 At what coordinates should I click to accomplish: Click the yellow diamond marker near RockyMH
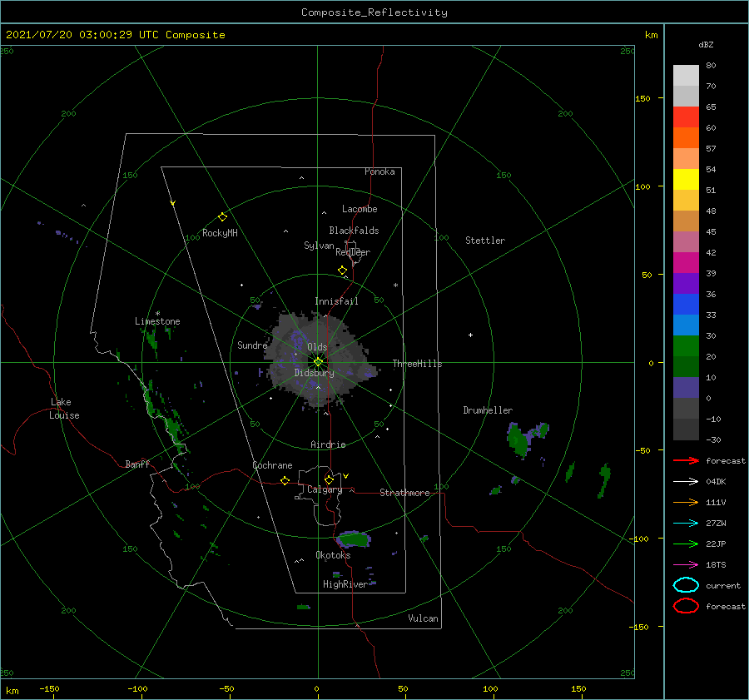coord(222,217)
